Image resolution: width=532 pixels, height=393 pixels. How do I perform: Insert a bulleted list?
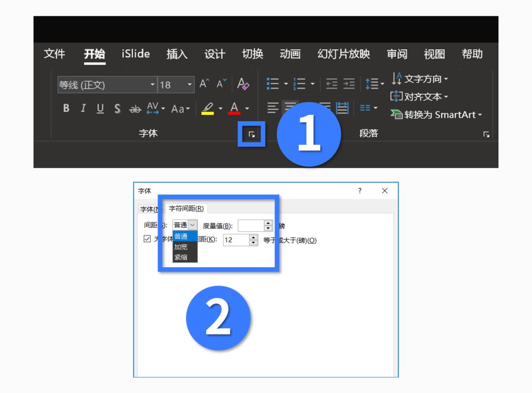[x=272, y=84]
